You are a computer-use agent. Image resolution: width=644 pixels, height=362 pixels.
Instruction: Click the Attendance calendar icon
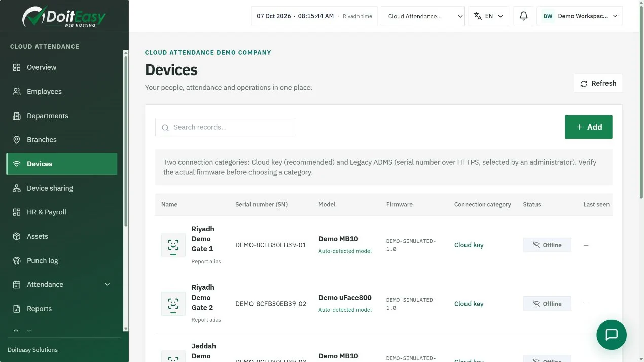17,284
